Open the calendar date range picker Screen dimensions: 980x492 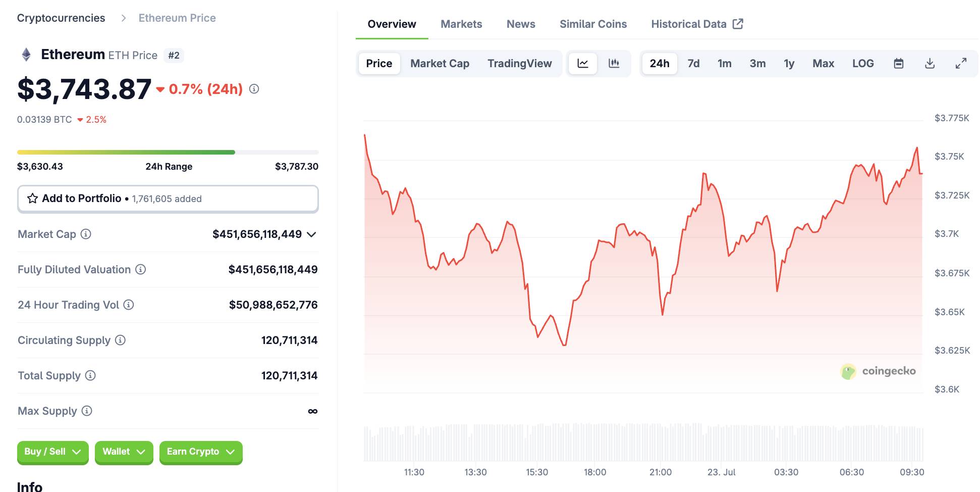[899, 64]
